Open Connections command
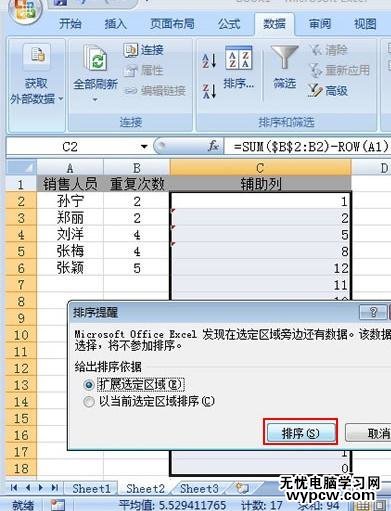This screenshot has height=511, width=391. tap(144, 50)
